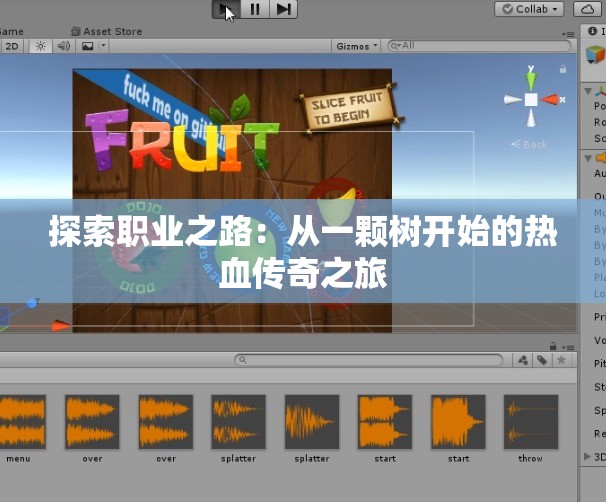The image size is (606, 502).
Task: Select the SLICE FRUIT TO BEGIN sign sprite
Action: coord(349,108)
